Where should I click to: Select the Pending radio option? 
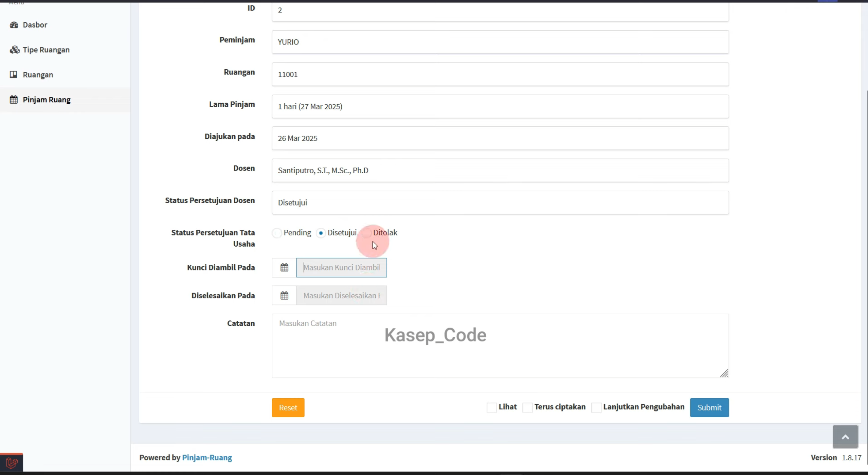pos(277,233)
